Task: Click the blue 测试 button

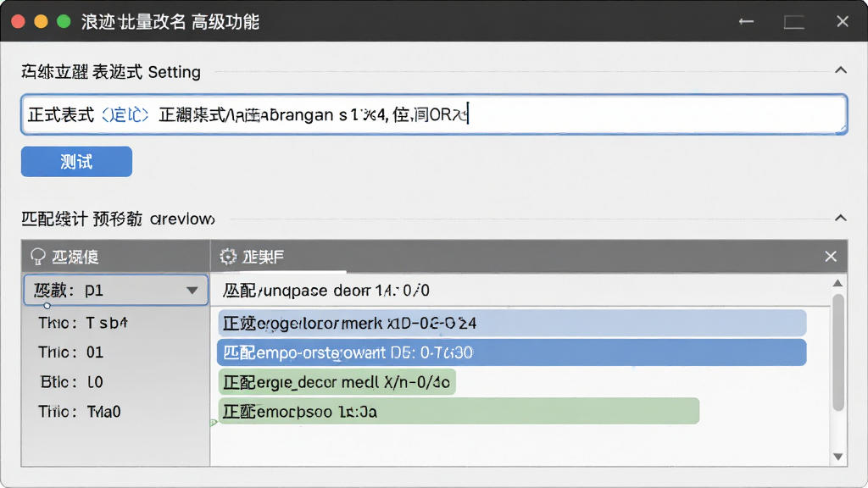Action: pos(76,162)
